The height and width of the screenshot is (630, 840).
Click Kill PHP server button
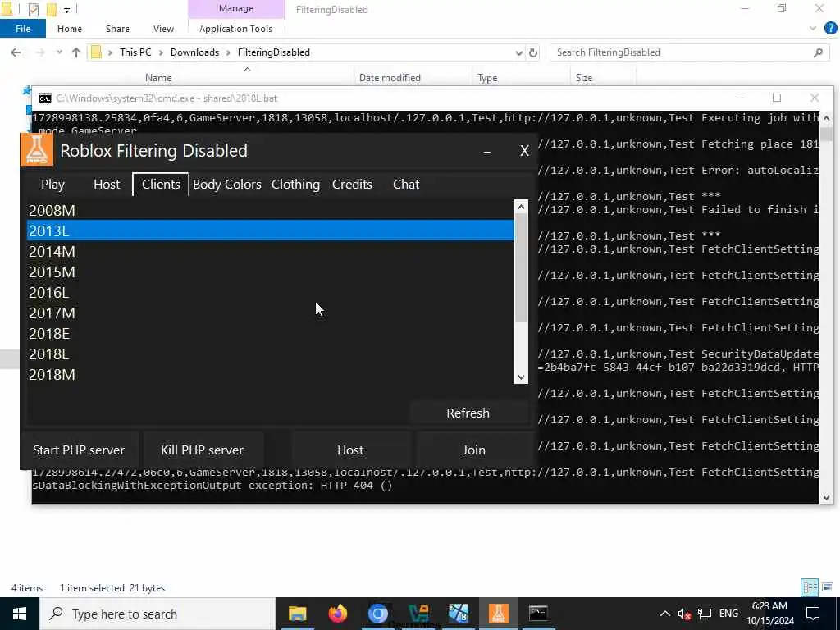pyautogui.click(x=203, y=450)
